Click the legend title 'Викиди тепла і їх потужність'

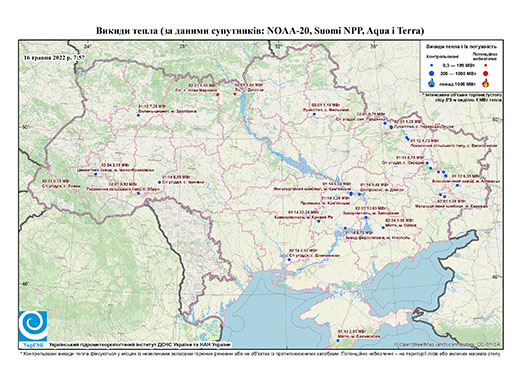coord(461,46)
